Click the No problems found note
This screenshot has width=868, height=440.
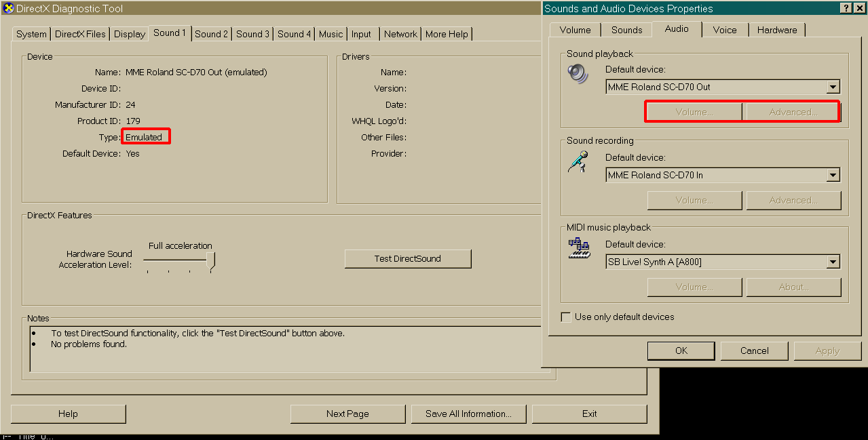pos(89,344)
